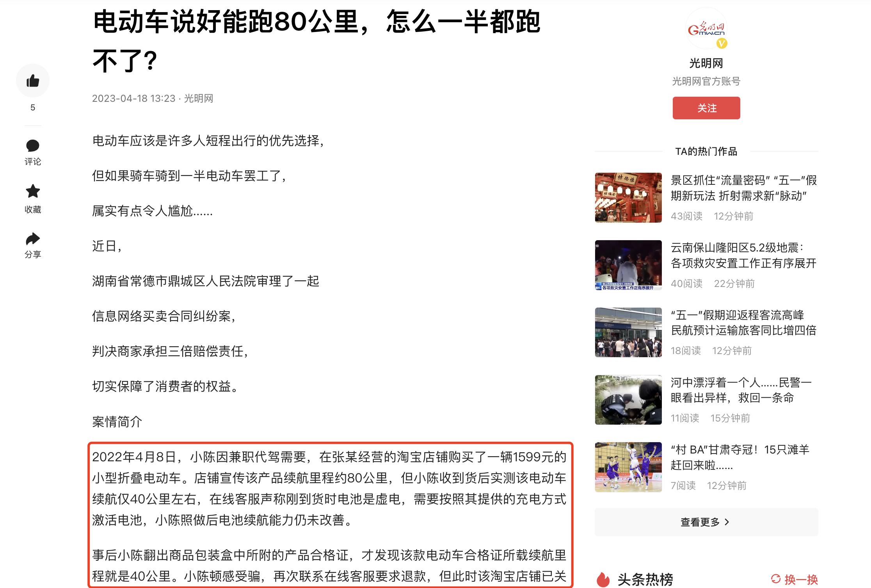Toggle favoriting the article via 收藏
The image size is (871, 588).
pyautogui.click(x=33, y=192)
